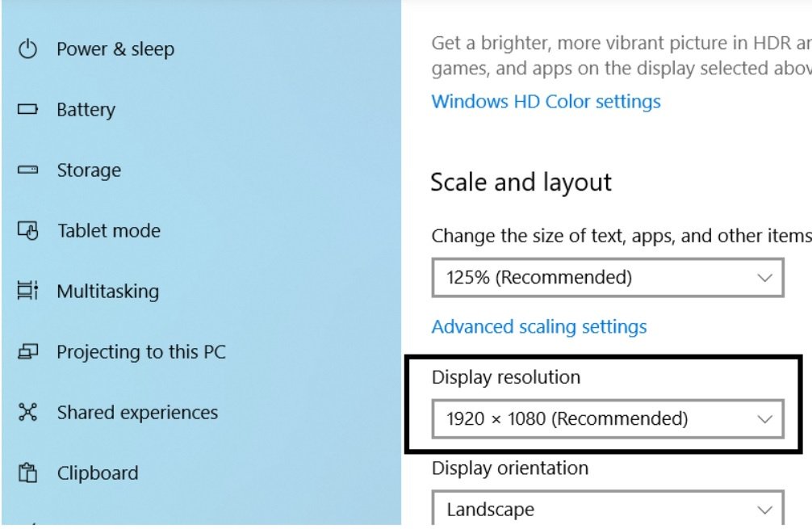The image size is (812, 529).
Task: Go to Power & sleep settings
Action: [115, 49]
